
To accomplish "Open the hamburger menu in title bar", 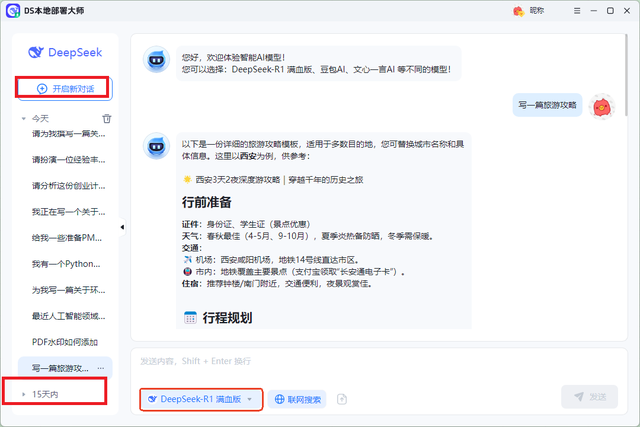I will [577, 11].
